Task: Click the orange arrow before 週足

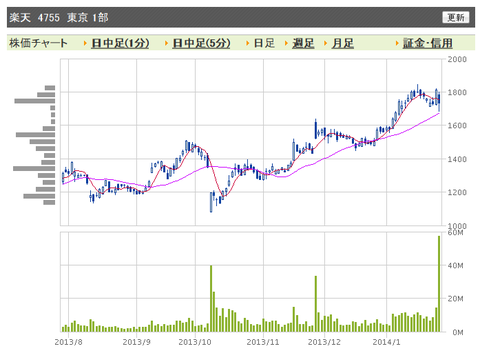Action: coord(286,43)
